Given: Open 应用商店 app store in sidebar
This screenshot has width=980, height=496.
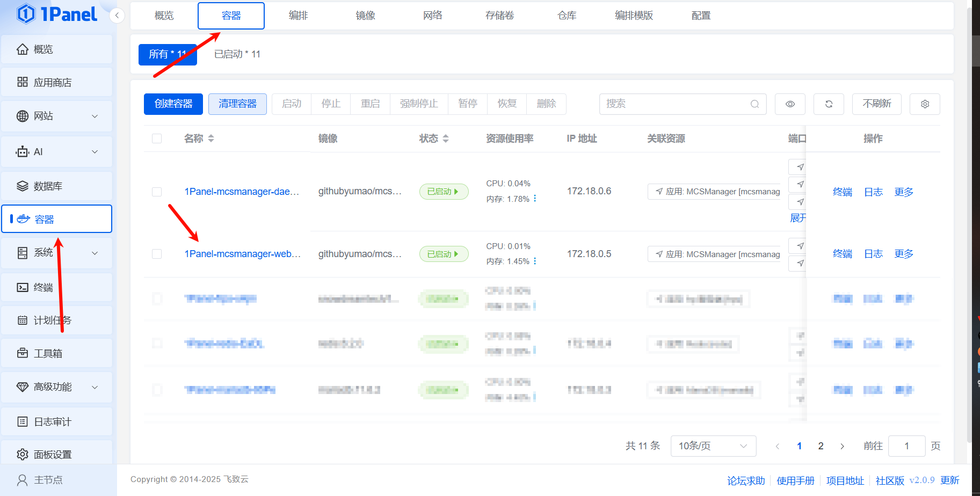Looking at the screenshot, I should click(x=56, y=82).
